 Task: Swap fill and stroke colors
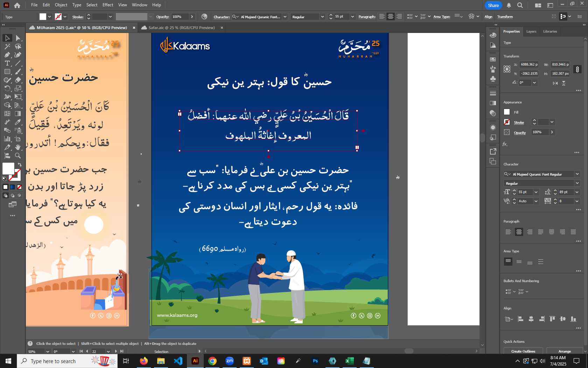(x=20, y=164)
